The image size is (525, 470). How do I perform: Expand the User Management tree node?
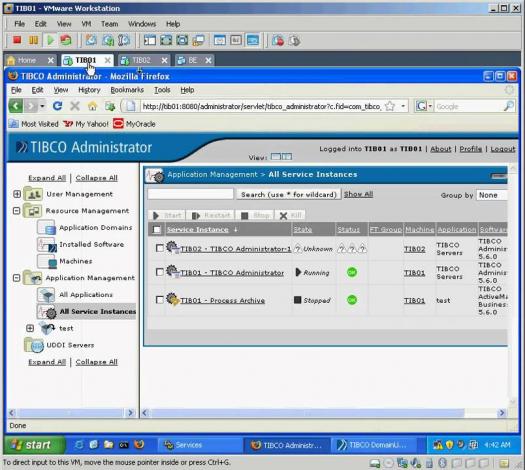tap(17, 194)
